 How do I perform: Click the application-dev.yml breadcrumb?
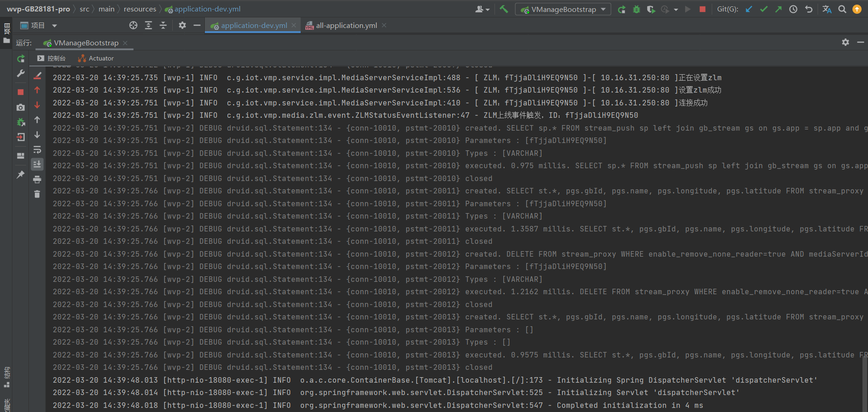(202, 9)
